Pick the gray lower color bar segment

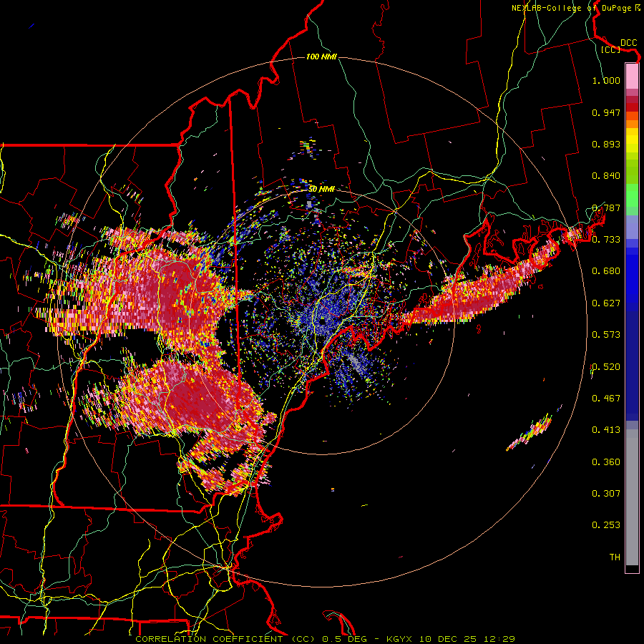632,497
